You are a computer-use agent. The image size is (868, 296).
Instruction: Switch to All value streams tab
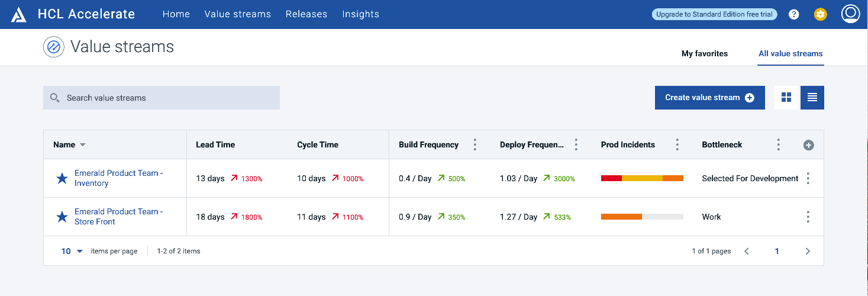tap(790, 53)
